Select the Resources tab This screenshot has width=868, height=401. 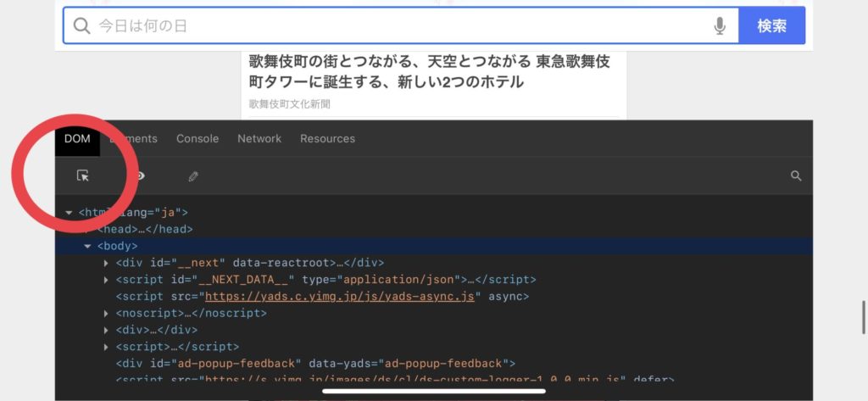point(327,138)
